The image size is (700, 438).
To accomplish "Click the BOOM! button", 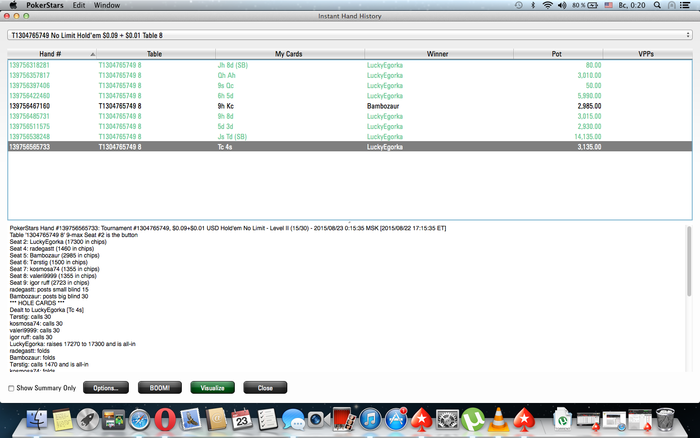I will (160, 388).
